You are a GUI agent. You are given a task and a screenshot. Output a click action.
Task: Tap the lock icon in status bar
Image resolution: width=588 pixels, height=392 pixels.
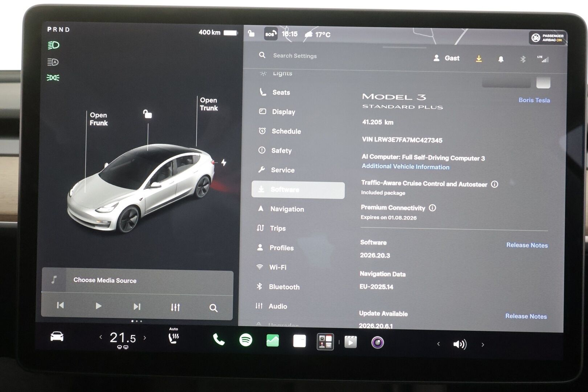coord(251,34)
